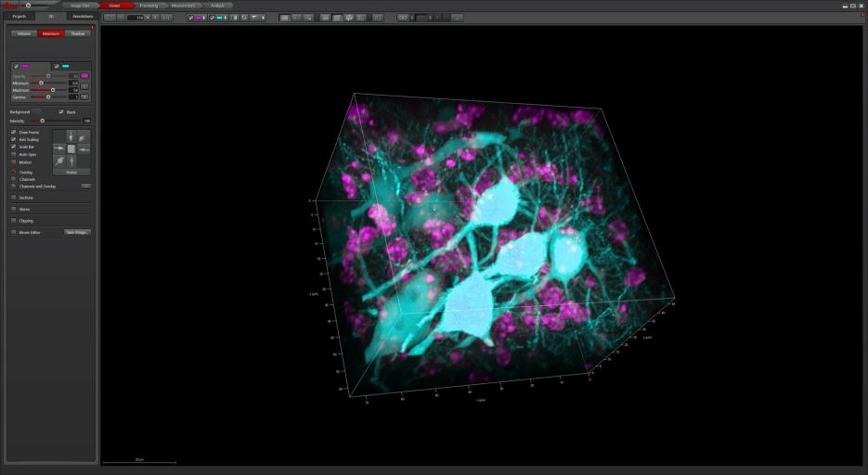Select the diagonal bottom-left view direction icon
Image resolution: width=868 pixels, height=475 pixels.
click(59, 160)
